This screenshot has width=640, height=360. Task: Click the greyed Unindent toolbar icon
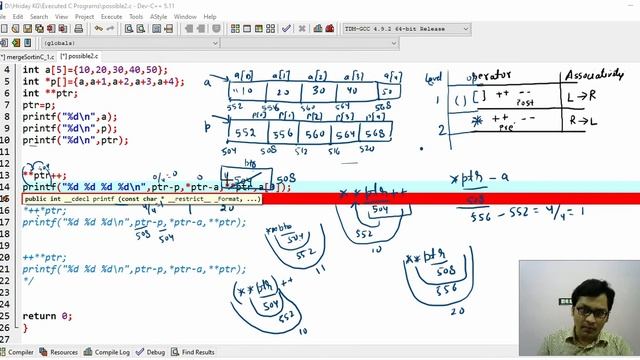pos(201,29)
